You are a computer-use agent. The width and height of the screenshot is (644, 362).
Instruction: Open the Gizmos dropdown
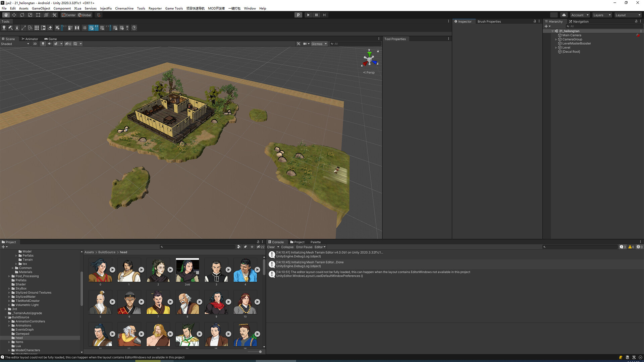[x=319, y=44]
